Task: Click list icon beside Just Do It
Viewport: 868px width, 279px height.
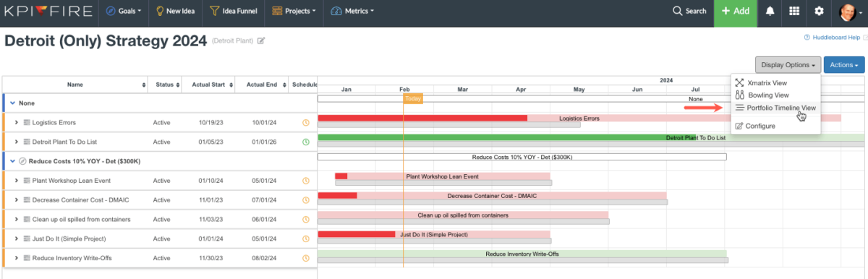Action: point(27,239)
